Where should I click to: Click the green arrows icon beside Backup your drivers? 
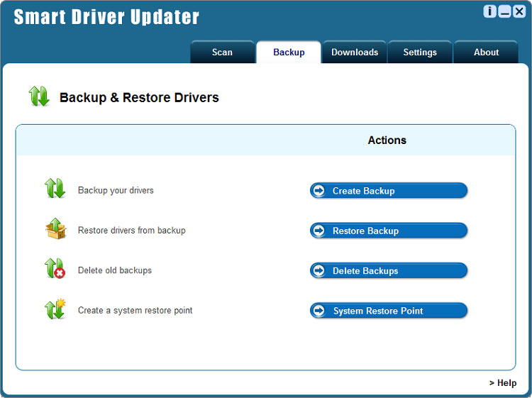tap(55, 188)
